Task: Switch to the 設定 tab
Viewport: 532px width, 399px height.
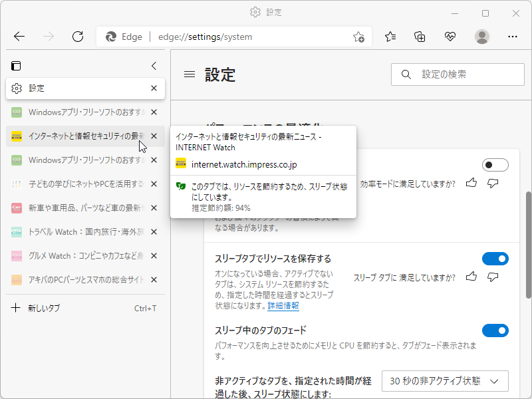Action: click(80, 88)
